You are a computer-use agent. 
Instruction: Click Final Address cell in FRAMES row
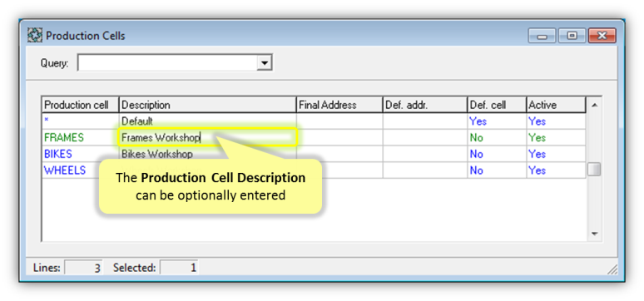(339, 137)
